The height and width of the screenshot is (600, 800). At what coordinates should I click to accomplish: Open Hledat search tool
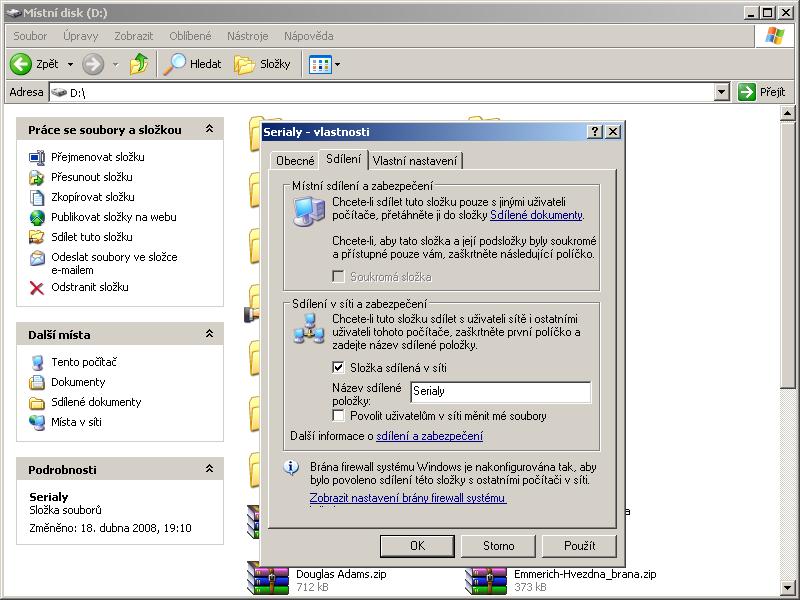[x=193, y=64]
